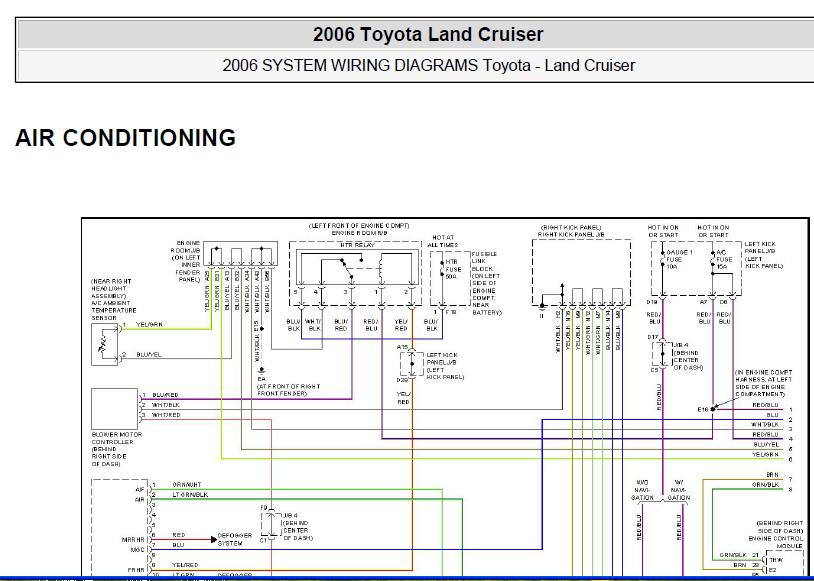Click the 'EA' ground point label
Viewport: 814px width, 581px height.
tap(261, 380)
